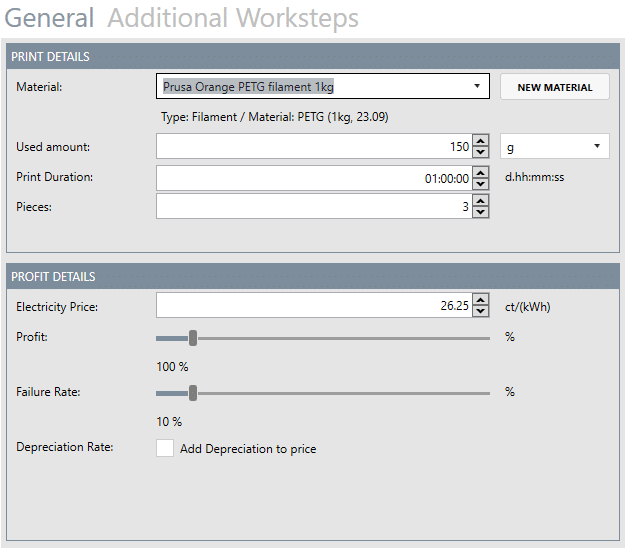Image resolution: width=629 pixels, height=548 pixels.
Task: Enable Add Depreciation to price checkbox
Action: click(165, 448)
